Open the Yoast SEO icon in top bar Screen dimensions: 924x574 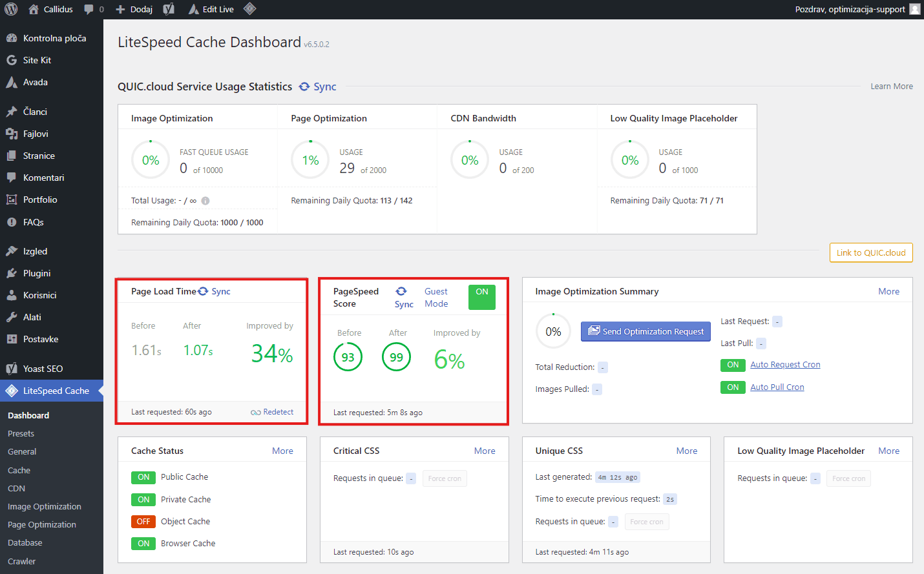click(x=169, y=9)
